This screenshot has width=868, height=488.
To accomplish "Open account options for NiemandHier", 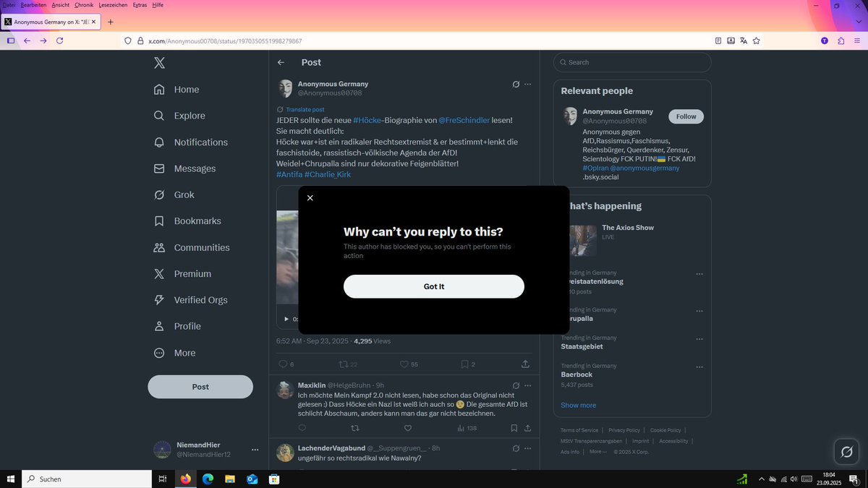I will (x=255, y=450).
